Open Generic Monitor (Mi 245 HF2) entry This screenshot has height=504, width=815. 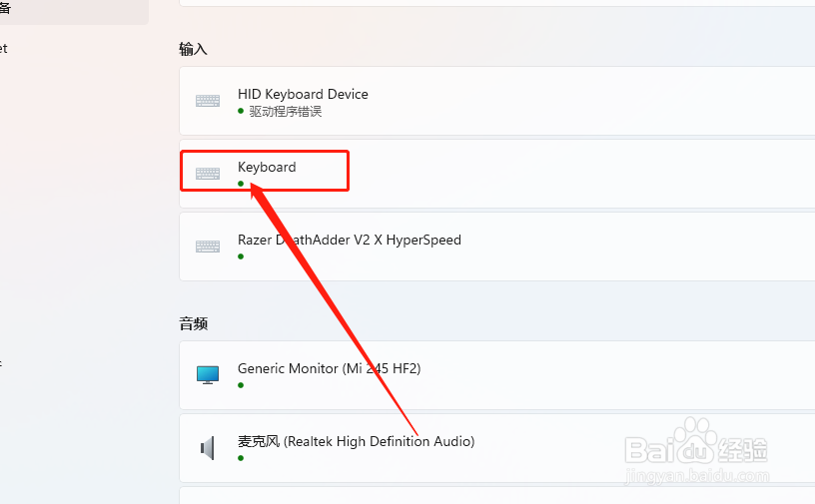point(497,375)
